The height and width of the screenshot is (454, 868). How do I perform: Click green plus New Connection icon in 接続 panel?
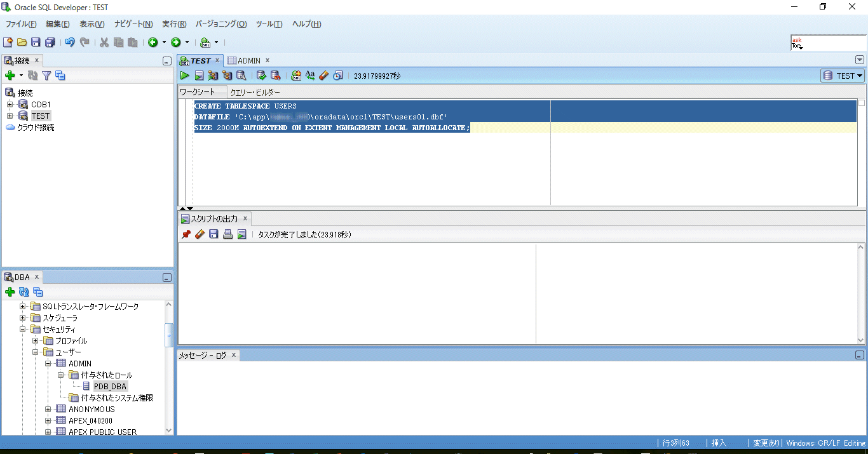pyautogui.click(x=10, y=76)
